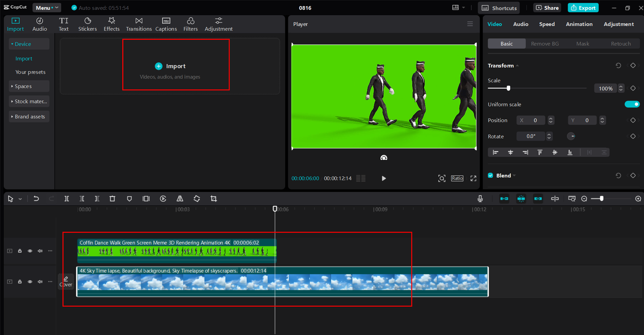This screenshot has width=644, height=335.
Task: Toggle the Uniform scale switch
Action: click(632, 104)
